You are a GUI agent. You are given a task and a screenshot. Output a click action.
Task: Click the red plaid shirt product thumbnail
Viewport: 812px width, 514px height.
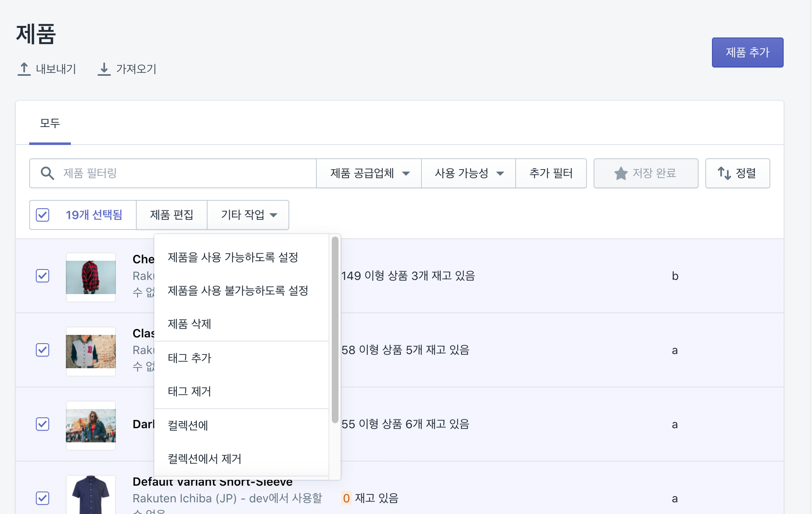coord(91,277)
